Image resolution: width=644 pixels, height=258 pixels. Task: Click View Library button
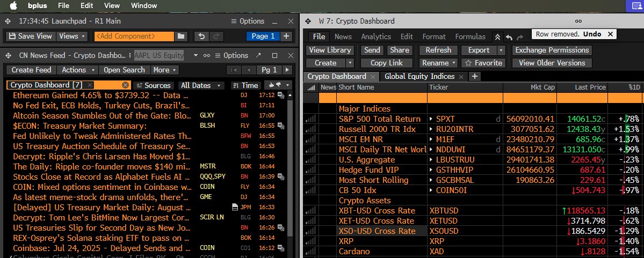click(x=330, y=50)
